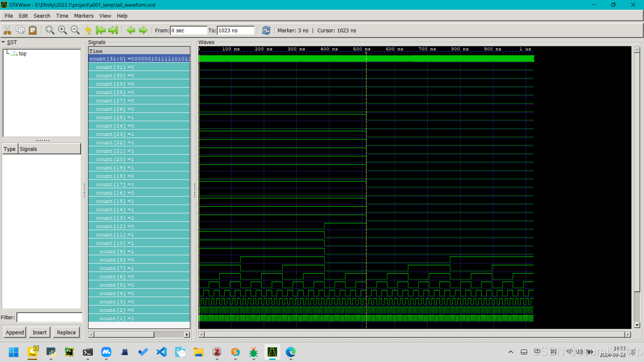Click the Zoom Fit icon
Viewport: 644px width, 362px height.
coord(50,30)
